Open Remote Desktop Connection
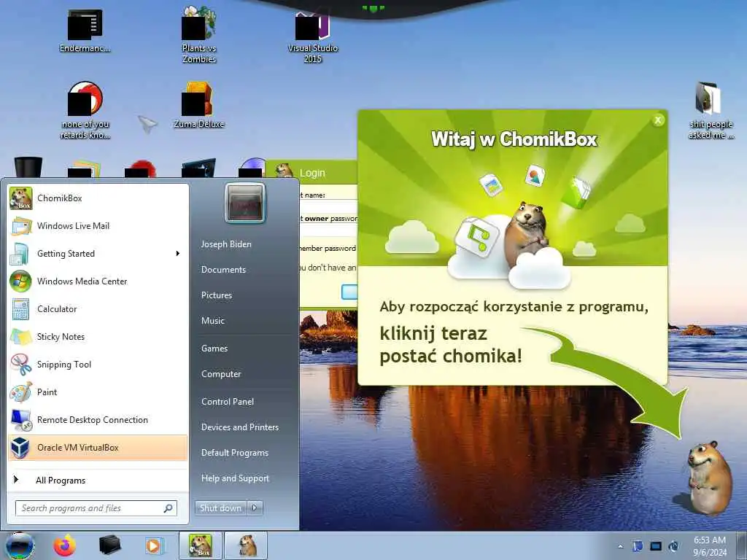 98,419
